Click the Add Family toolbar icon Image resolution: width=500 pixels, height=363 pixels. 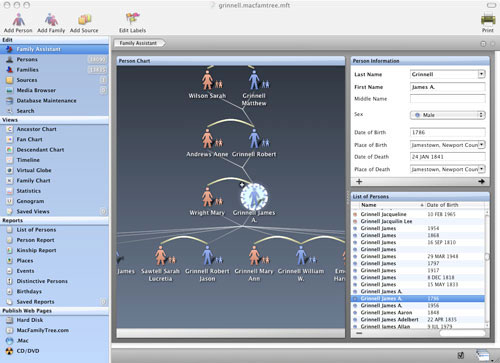[x=51, y=20]
